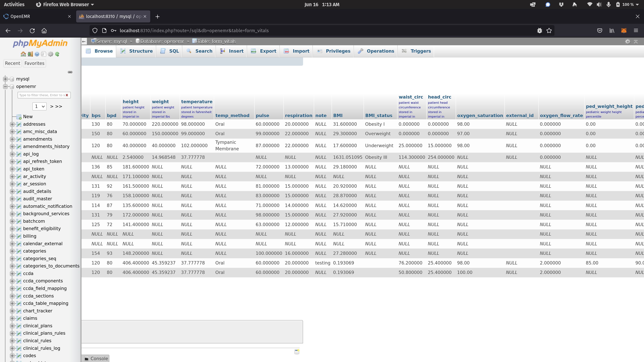Viewport: 644px width, 362px height.
Task: Open the page number dropdown in sidebar
Action: (39, 106)
